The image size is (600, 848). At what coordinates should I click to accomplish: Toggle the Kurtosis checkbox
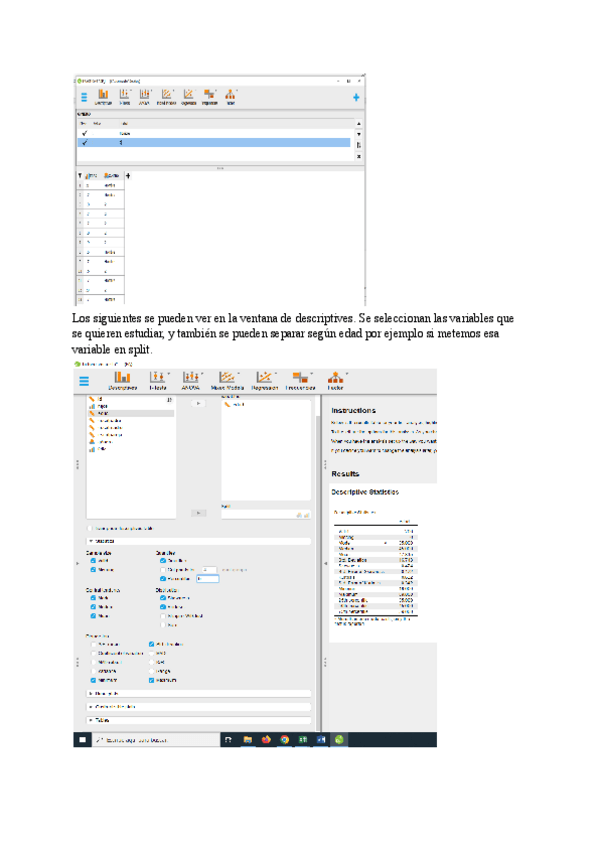[163, 607]
